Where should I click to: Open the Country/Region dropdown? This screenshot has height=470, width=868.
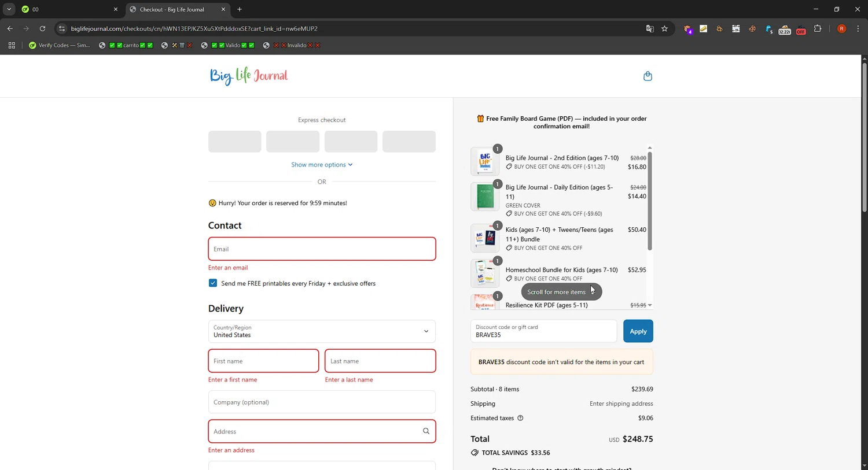click(322, 331)
